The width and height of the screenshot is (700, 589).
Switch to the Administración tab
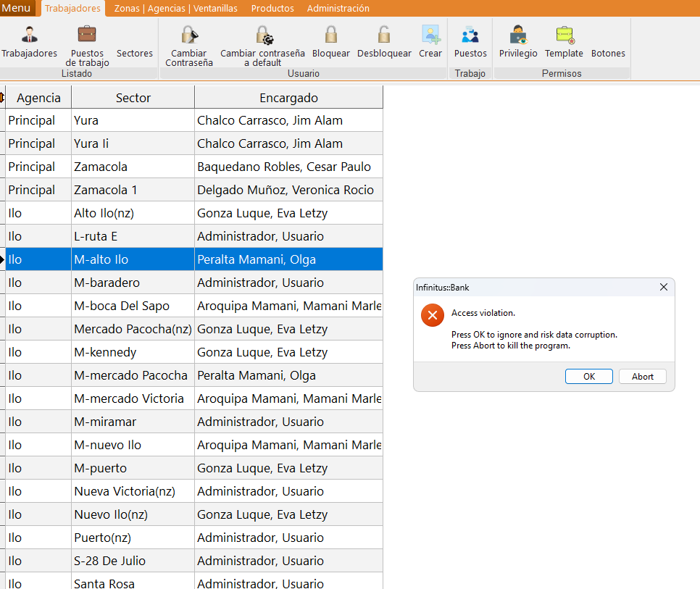[338, 9]
